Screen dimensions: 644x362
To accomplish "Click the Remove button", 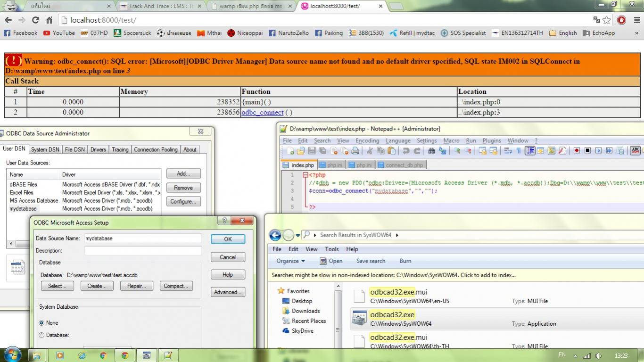I will pyautogui.click(x=183, y=188).
